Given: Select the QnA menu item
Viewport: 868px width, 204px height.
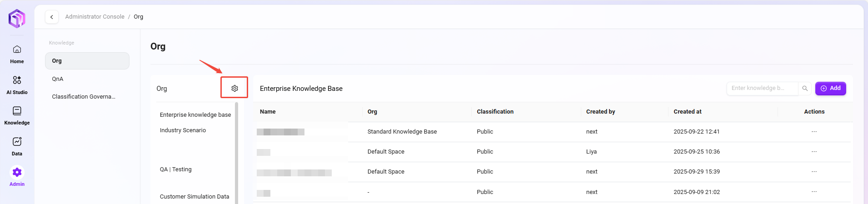Looking at the screenshot, I should pos(58,79).
